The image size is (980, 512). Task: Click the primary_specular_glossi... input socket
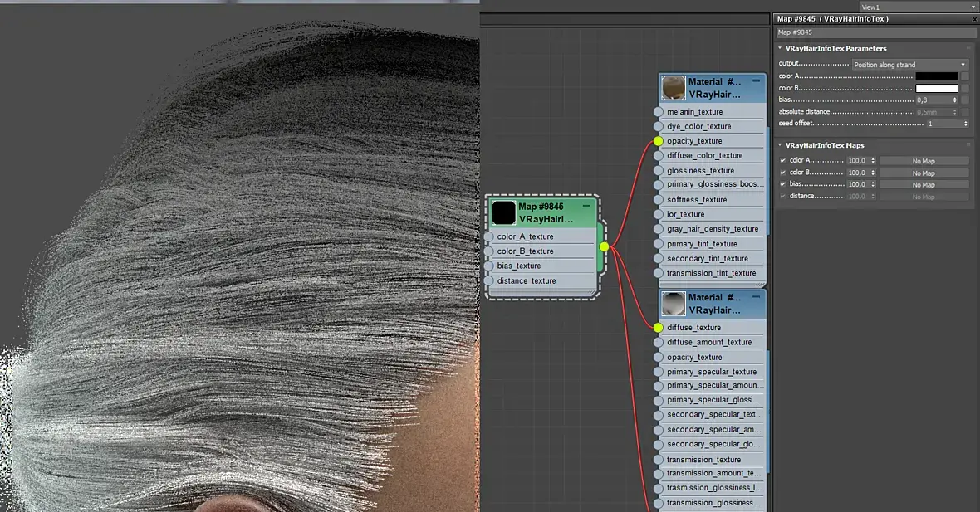coord(658,400)
